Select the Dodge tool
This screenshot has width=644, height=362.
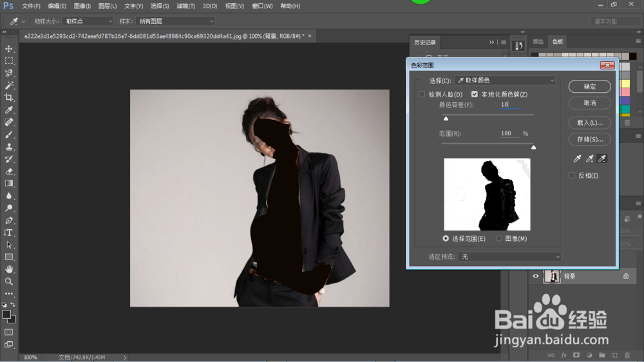pos(8,208)
